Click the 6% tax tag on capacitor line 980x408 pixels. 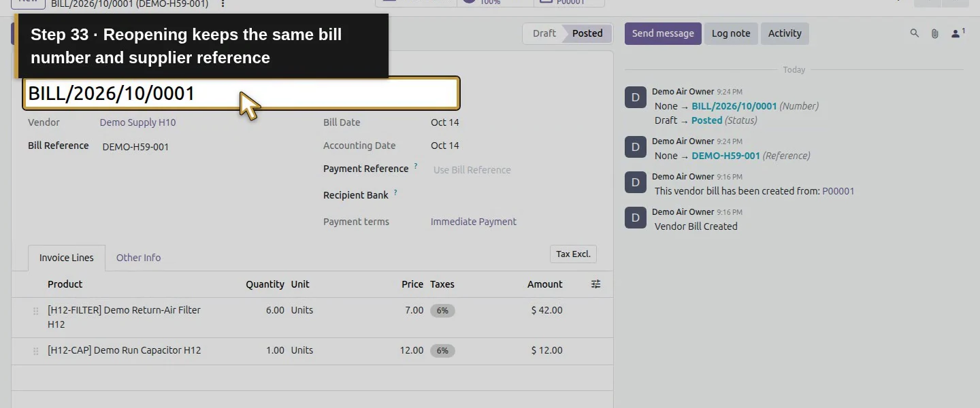coord(442,351)
